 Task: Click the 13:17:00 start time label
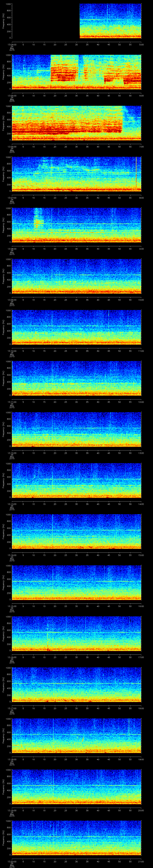(12, 708)
